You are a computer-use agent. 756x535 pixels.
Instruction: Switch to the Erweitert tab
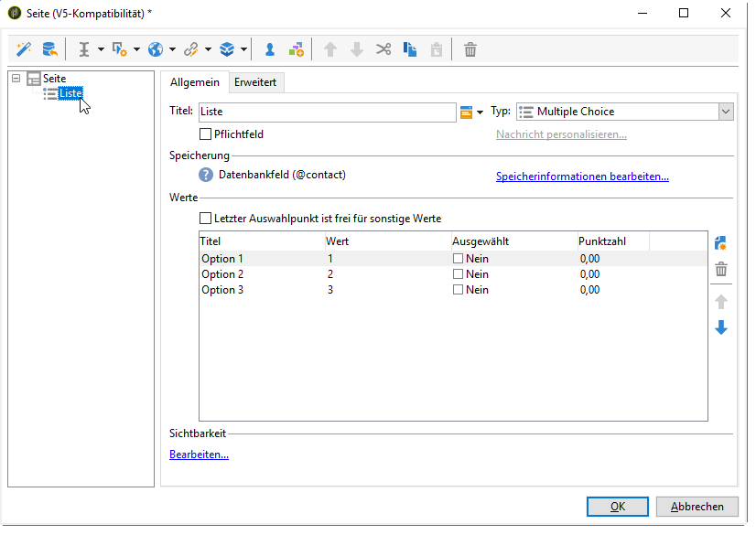[256, 82]
